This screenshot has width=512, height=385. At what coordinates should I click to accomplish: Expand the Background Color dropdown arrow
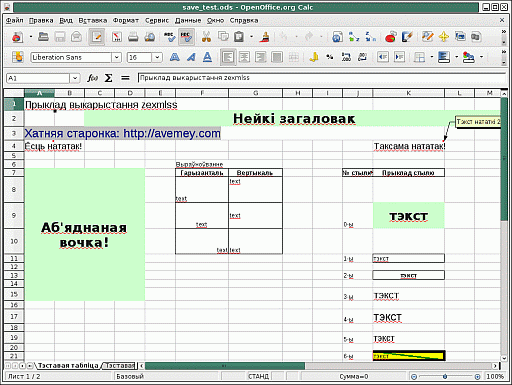456,57
